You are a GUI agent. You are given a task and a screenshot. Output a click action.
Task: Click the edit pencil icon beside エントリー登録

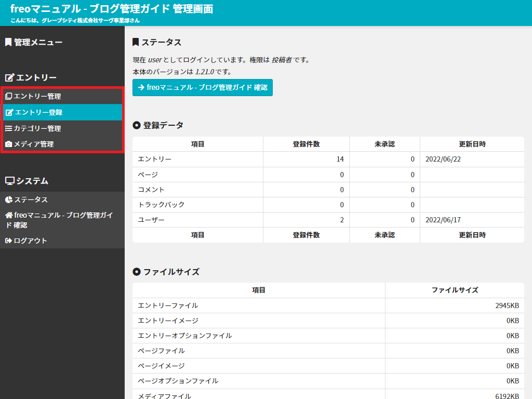(9, 112)
